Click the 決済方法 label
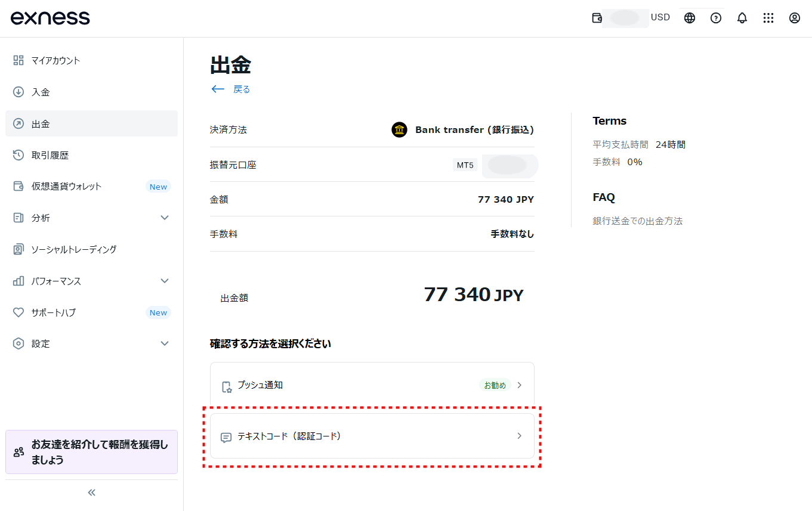 click(x=228, y=129)
